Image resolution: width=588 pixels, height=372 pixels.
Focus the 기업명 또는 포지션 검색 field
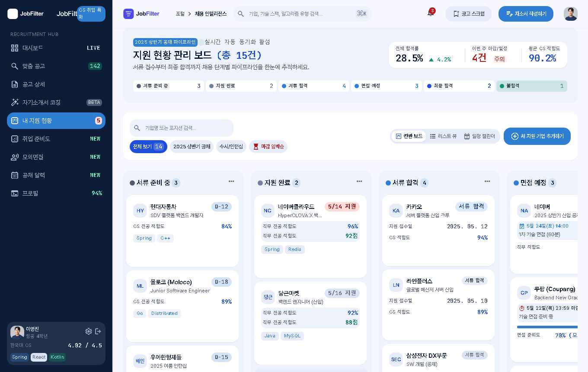coord(182,128)
